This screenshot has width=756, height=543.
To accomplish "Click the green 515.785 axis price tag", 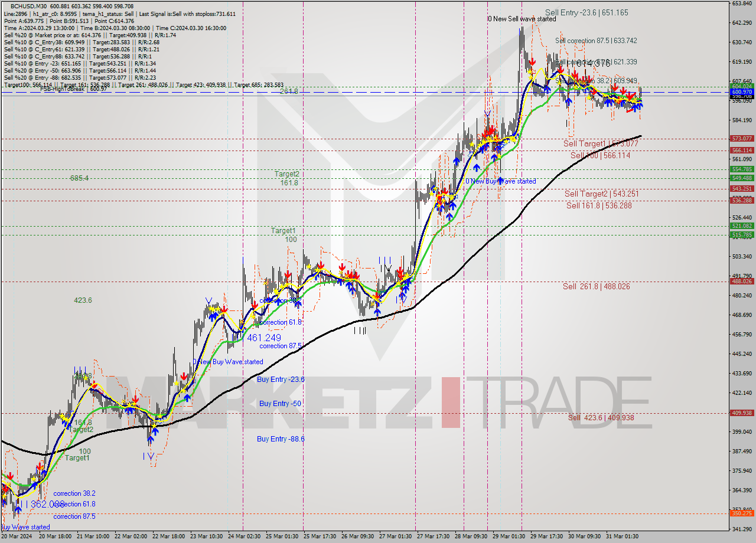I will point(742,235).
